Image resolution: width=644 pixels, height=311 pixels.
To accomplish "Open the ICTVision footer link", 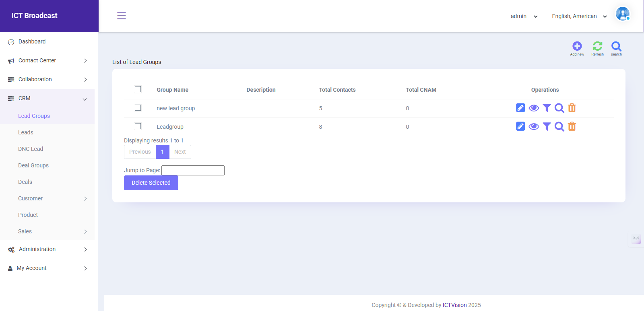I will (x=455, y=305).
